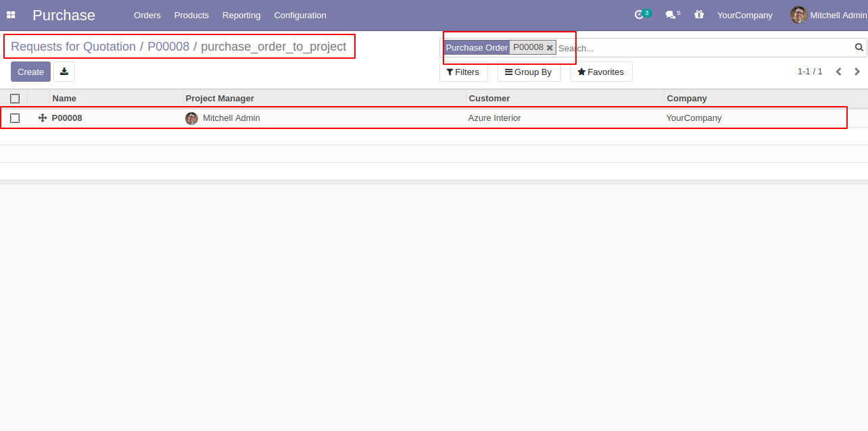The height and width of the screenshot is (431, 868).
Task: Go back to P00008 breadcrumb
Action: 168,47
